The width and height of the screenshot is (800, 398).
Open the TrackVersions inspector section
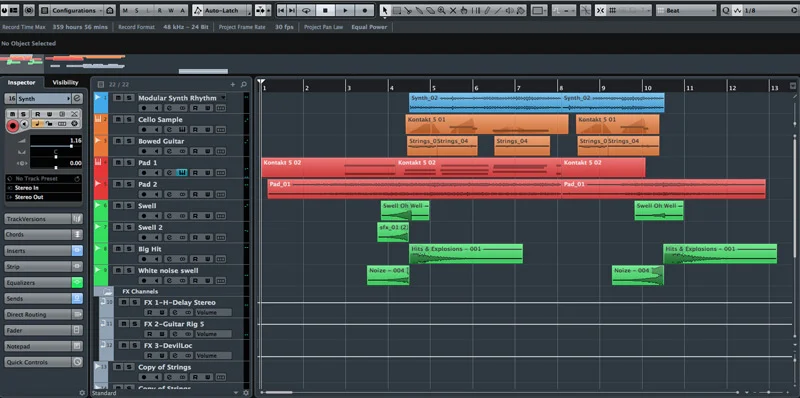click(x=43, y=219)
